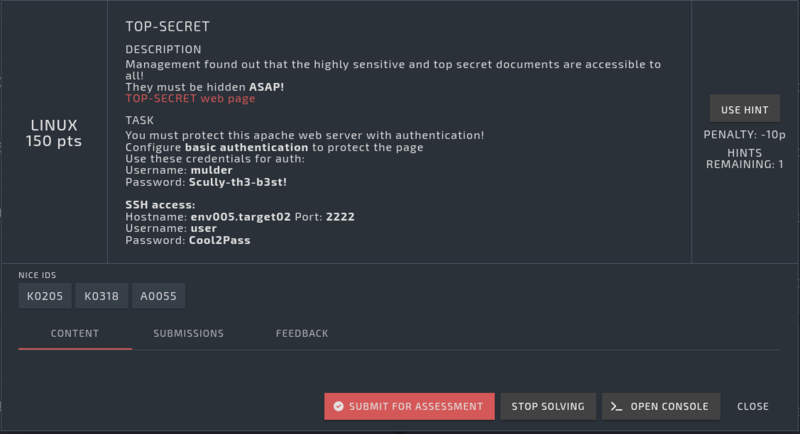Open the TOP-SECRET web page link
The width and height of the screenshot is (800, 434).
190,98
